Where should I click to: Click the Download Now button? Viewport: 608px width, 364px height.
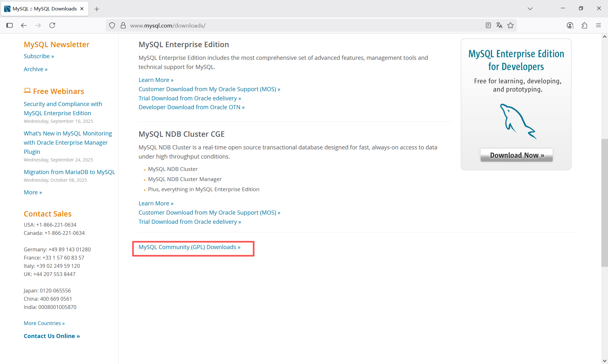coord(516,155)
